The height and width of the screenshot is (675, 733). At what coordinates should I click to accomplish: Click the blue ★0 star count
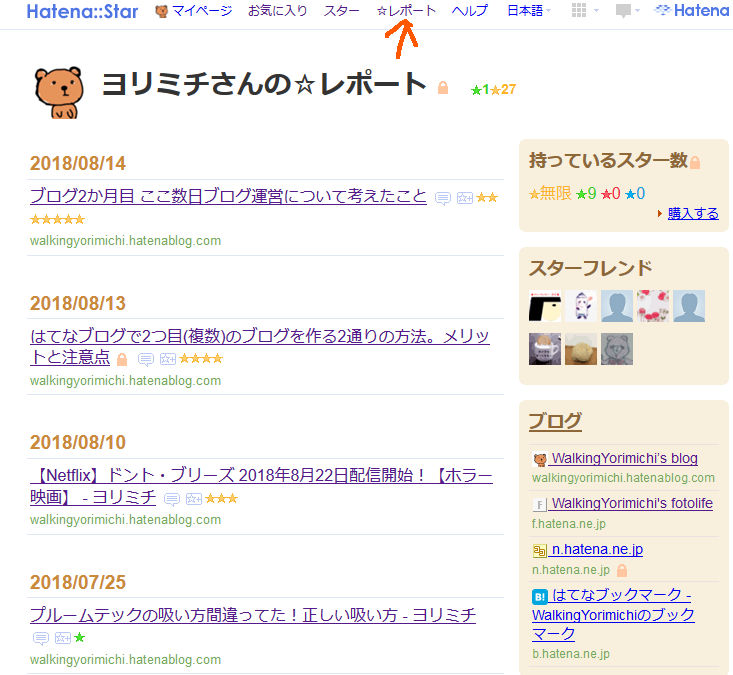pos(635,193)
